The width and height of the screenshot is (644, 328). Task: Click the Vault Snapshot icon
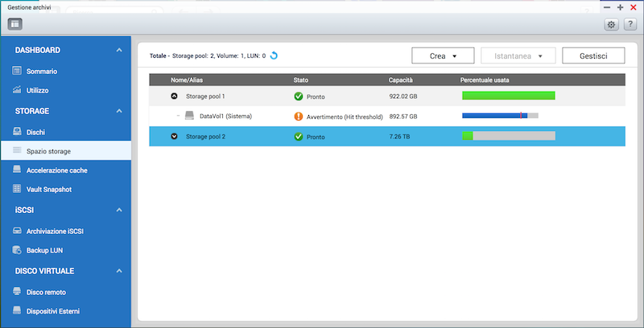18,189
